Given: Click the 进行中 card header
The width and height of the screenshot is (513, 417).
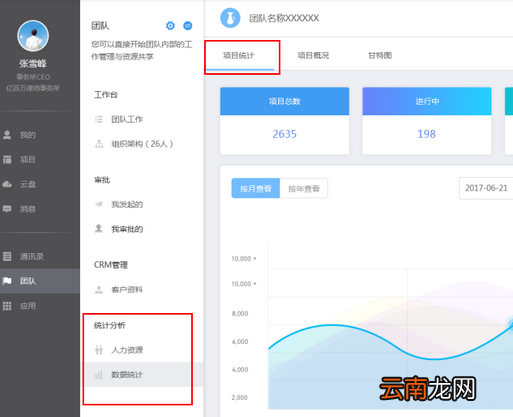Looking at the screenshot, I should [x=427, y=101].
